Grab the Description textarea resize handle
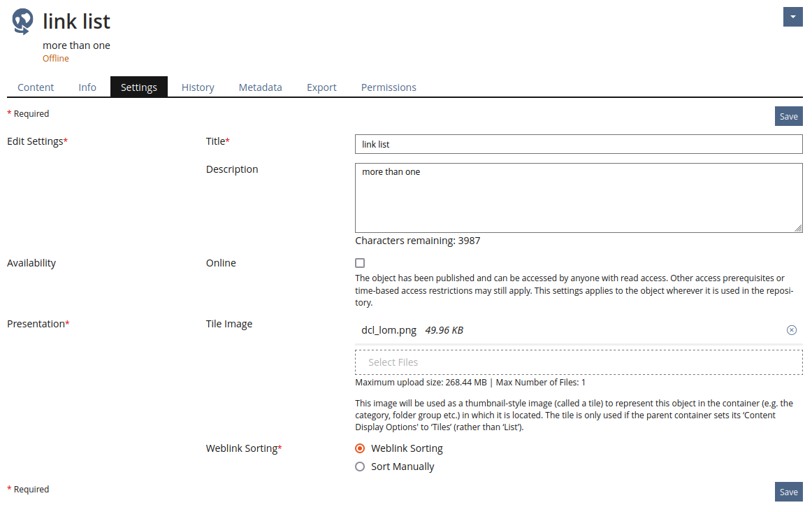This screenshot has width=812, height=512. point(798,228)
